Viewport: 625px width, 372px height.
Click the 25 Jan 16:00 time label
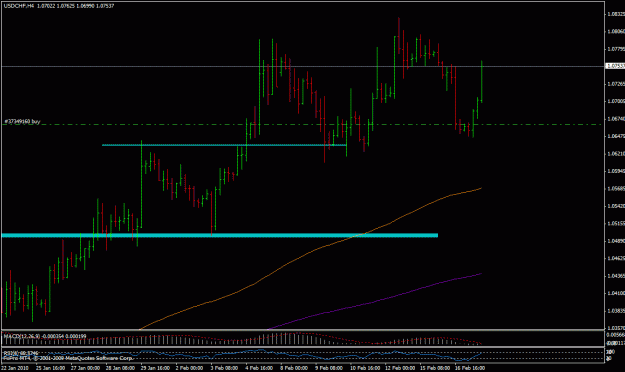50,368
